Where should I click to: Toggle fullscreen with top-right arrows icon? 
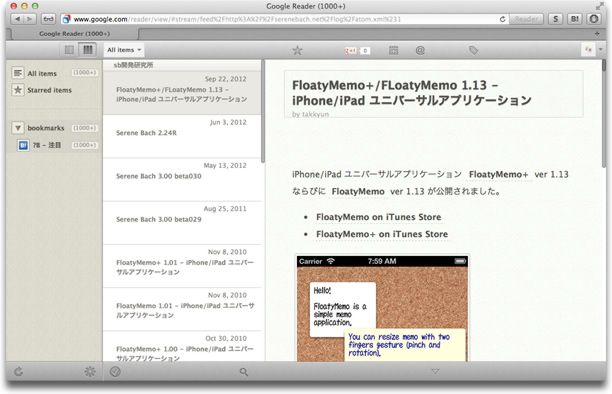pos(599,6)
